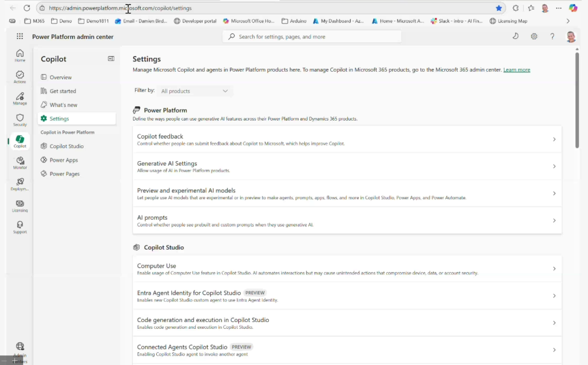
Task: Open browser profile avatar
Action: 545,8
